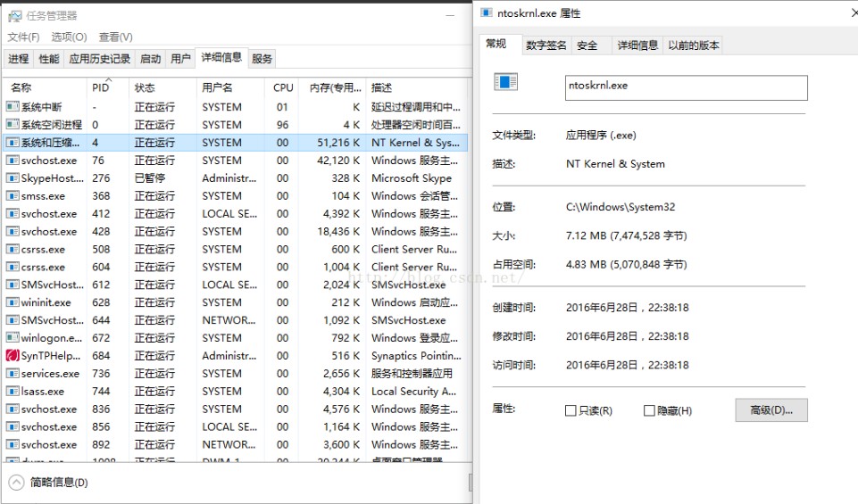The image size is (858, 504).
Task: Click the winlogon process icon
Action: [12, 338]
